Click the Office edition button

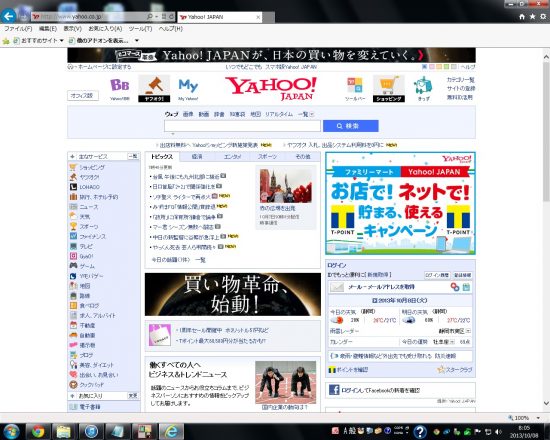82,95
